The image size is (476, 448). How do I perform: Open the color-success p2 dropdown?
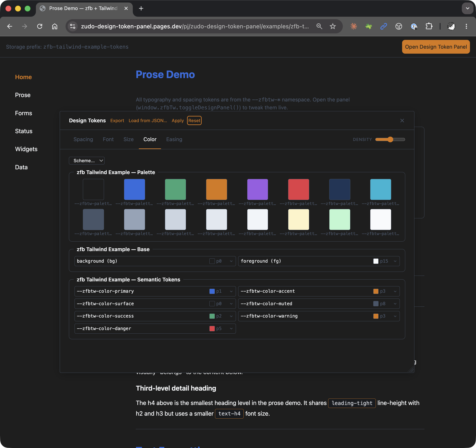(221, 316)
